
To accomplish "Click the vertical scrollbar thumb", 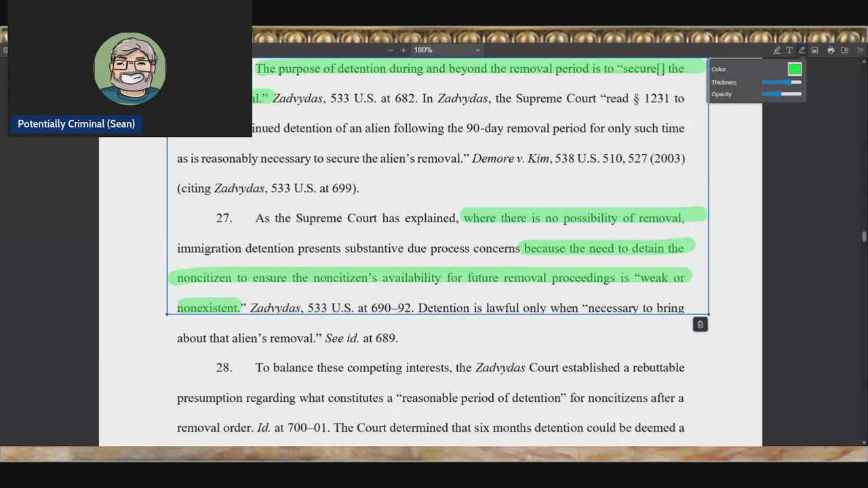I will pyautogui.click(x=864, y=236).
